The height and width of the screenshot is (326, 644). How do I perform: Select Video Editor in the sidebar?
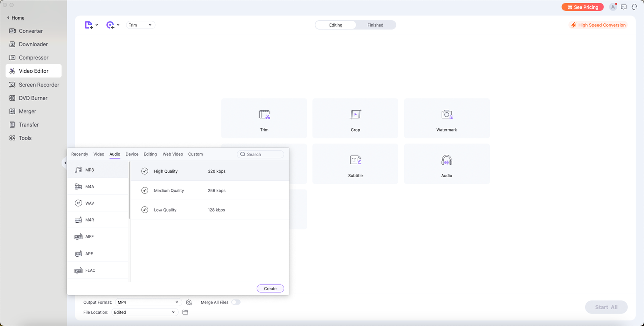(33, 71)
